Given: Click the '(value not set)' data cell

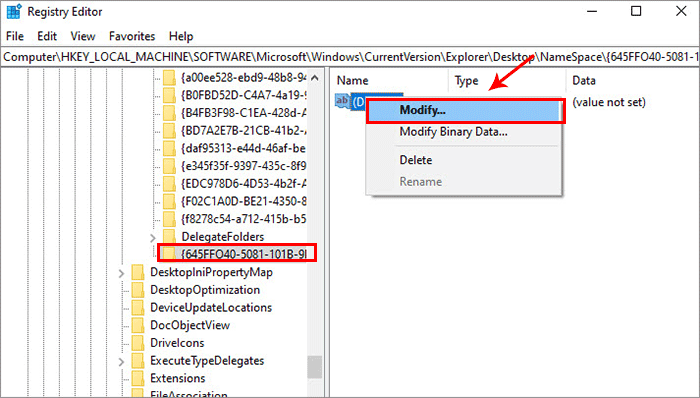Looking at the screenshot, I should click(609, 102).
